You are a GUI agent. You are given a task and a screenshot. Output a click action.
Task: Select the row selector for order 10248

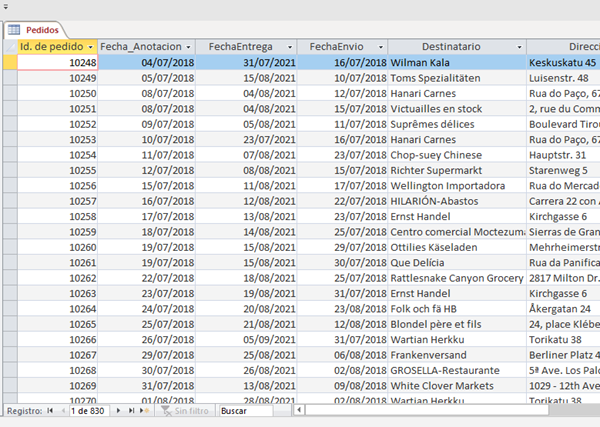pyautogui.click(x=10, y=62)
